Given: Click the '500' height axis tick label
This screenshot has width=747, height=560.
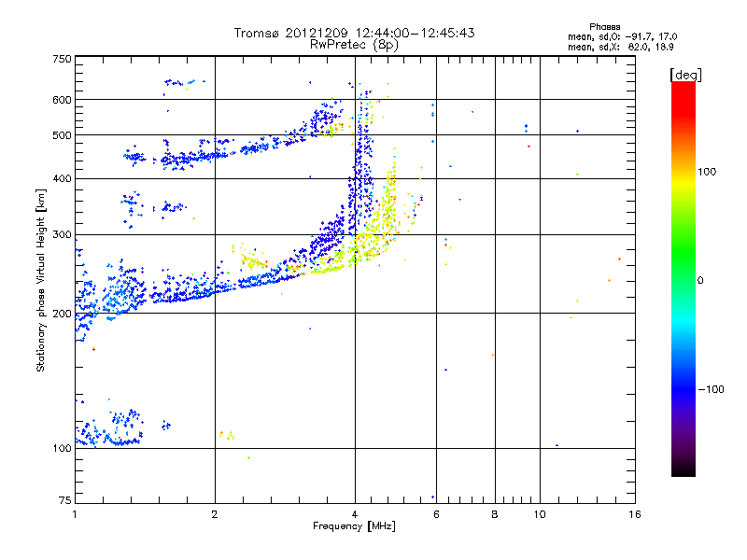Looking at the screenshot, I should [x=62, y=135].
